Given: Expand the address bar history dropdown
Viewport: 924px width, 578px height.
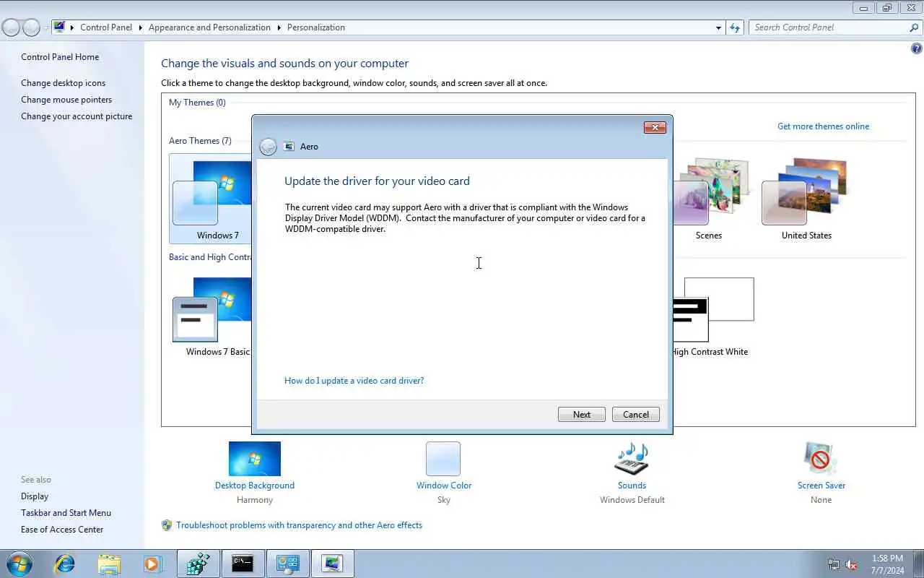Looking at the screenshot, I should pyautogui.click(x=718, y=27).
